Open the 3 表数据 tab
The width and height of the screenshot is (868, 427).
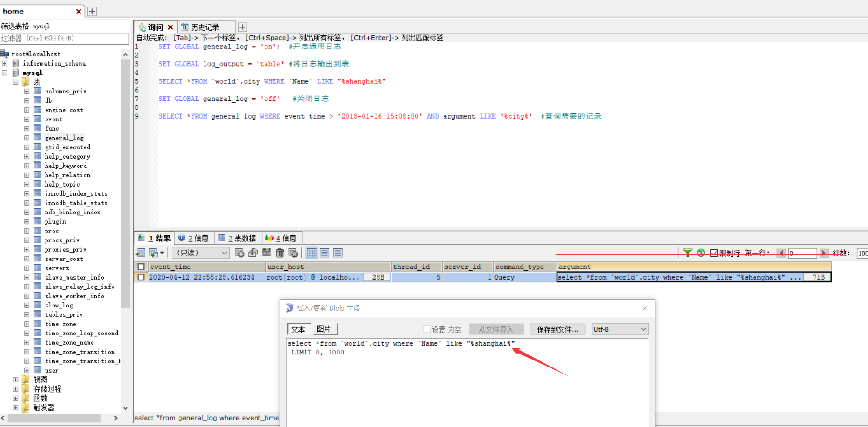238,238
